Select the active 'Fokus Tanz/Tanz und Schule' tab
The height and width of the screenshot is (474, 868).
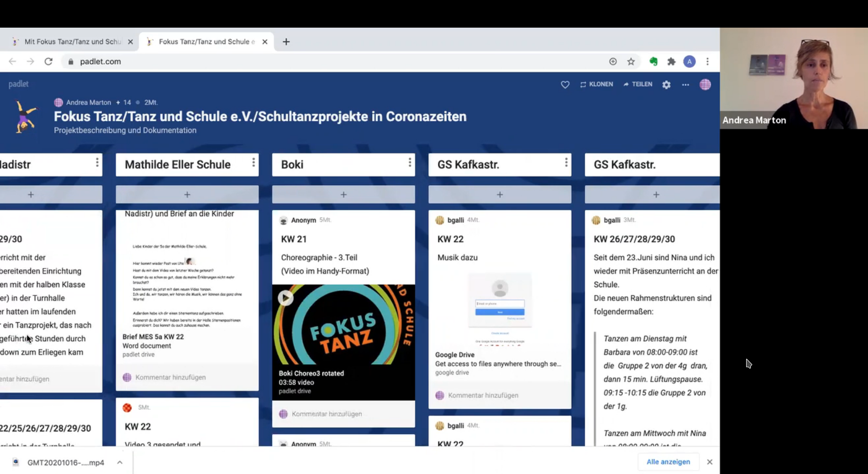click(205, 42)
